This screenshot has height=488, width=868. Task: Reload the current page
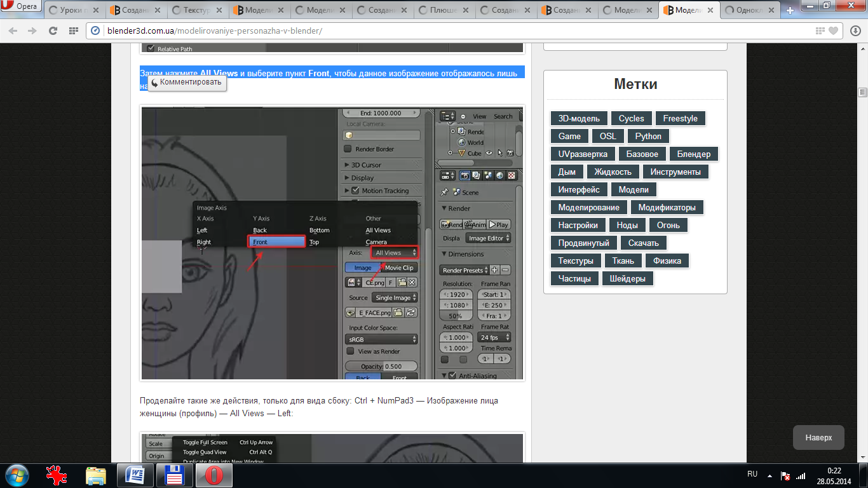53,30
